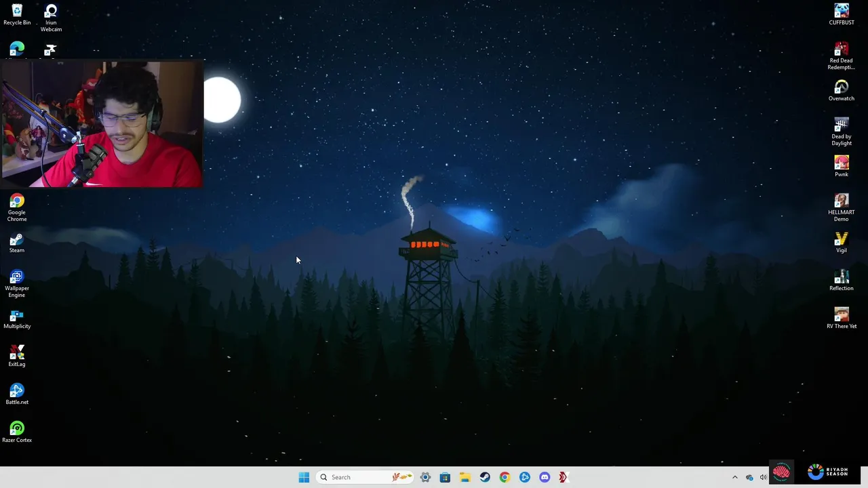Open the volume speaker tray icon
This screenshot has width=868, height=488.
click(763, 477)
